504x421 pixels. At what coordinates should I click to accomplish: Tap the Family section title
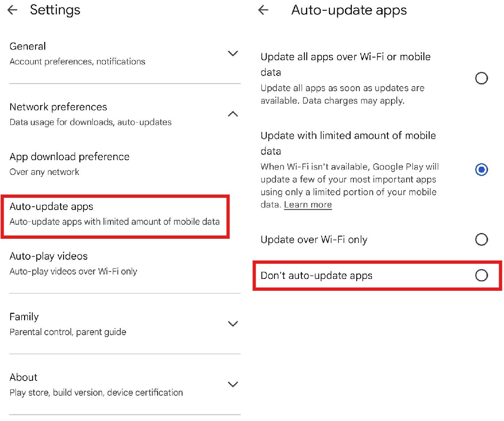(24, 317)
